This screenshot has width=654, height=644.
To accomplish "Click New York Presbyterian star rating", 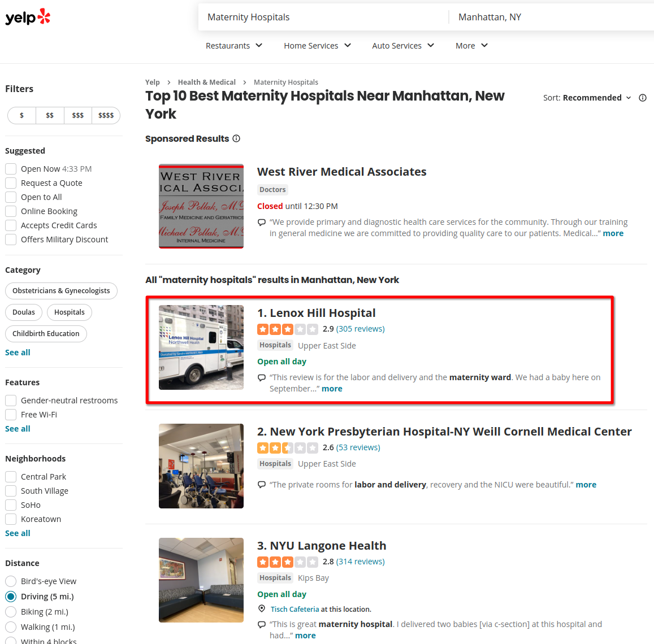I will click(x=288, y=447).
